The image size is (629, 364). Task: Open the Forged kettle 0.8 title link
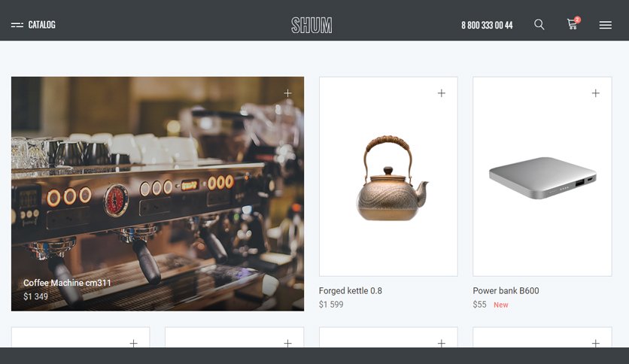(350, 290)
